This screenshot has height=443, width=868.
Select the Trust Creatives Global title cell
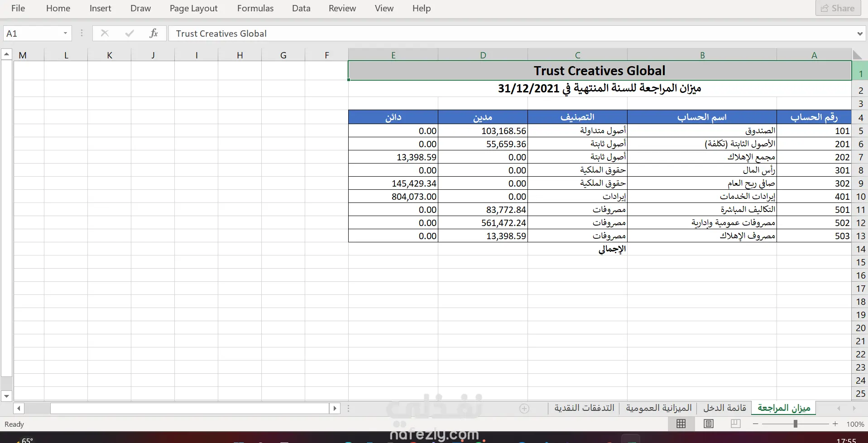[600, 71]
